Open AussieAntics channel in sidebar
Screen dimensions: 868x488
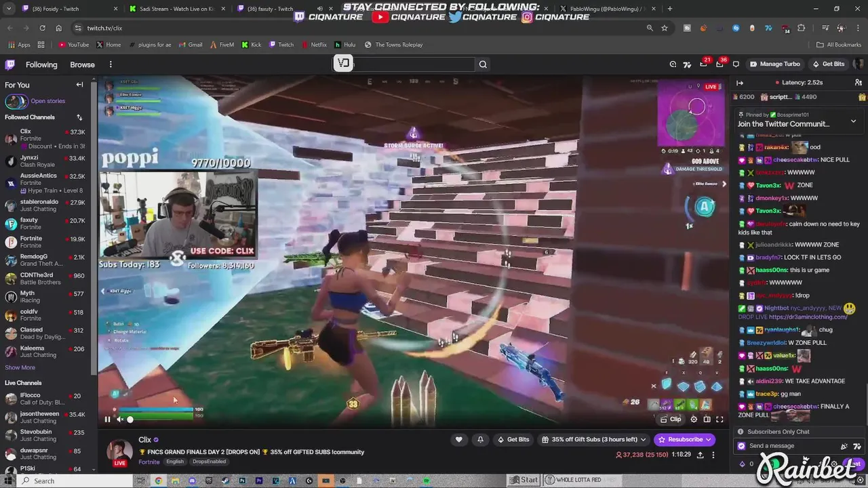(x=45, y=183)
